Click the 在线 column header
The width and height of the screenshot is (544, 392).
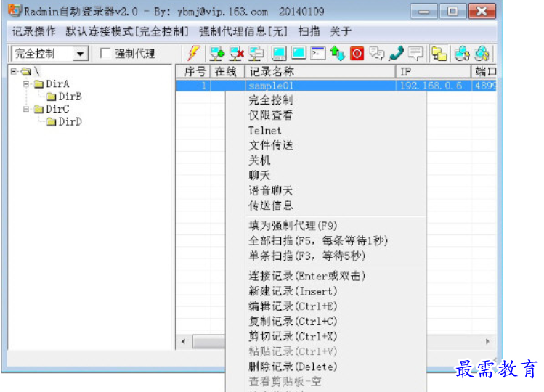(x=227, y=72)
